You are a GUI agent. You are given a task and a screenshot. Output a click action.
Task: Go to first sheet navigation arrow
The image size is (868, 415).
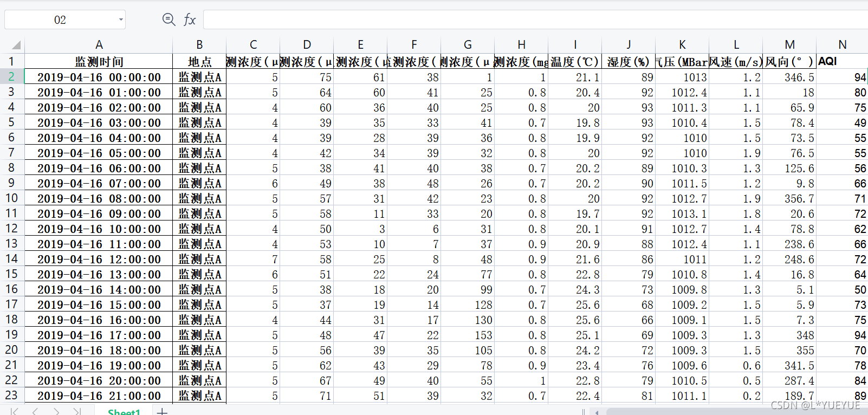[15, 412]
